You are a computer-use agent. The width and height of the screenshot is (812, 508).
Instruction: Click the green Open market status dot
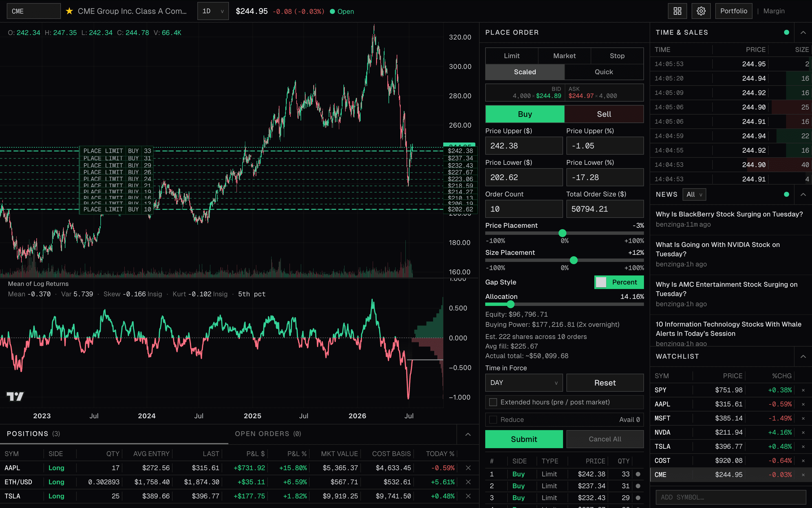point(332,11)
